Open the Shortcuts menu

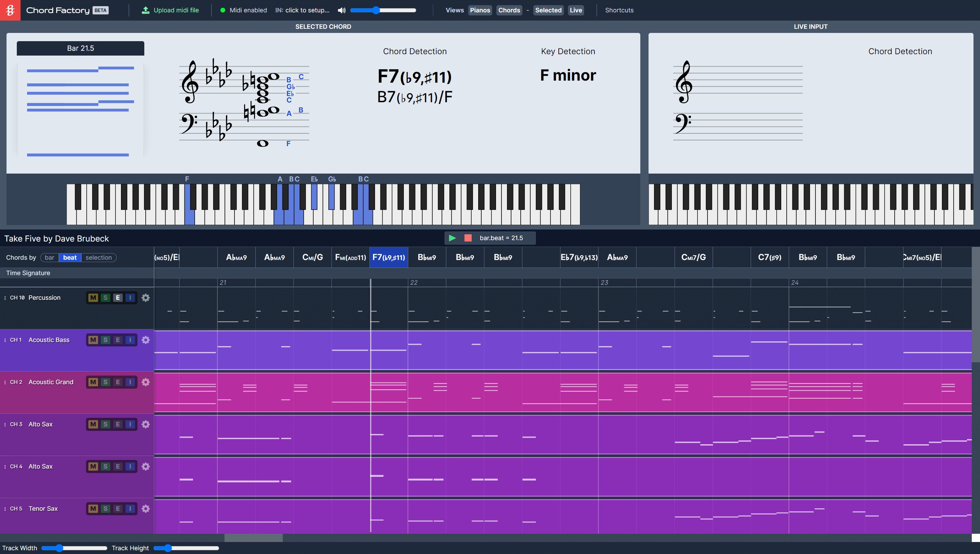pos(619,10)
